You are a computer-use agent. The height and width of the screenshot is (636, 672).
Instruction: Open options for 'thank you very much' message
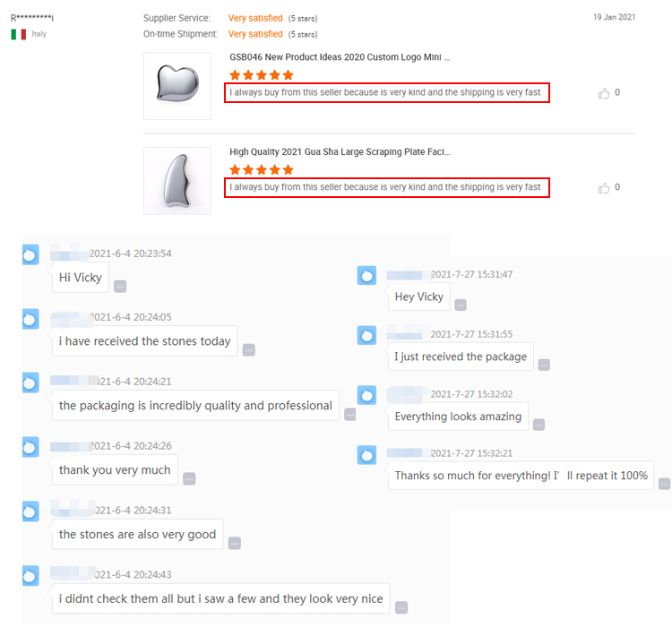(189, 478)
